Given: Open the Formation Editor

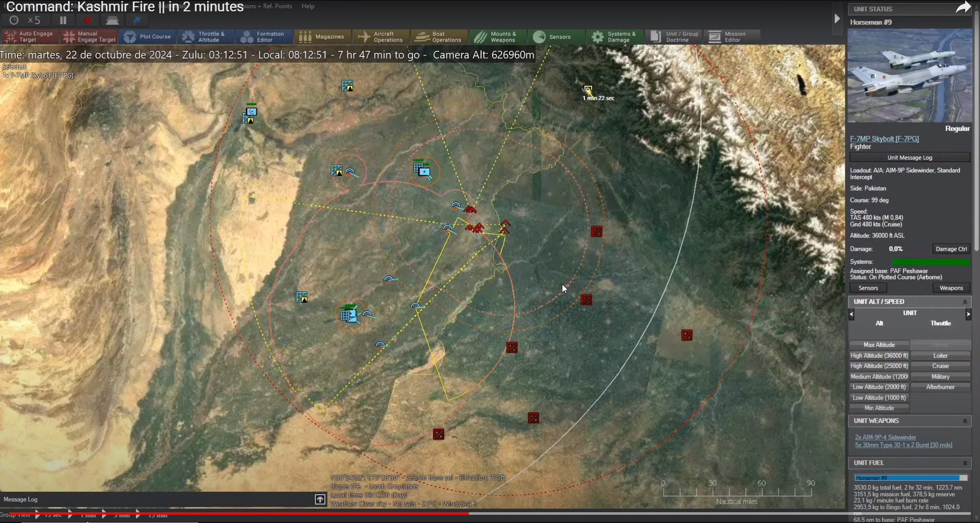Looking at the screenshot, I should coord(264,36).
